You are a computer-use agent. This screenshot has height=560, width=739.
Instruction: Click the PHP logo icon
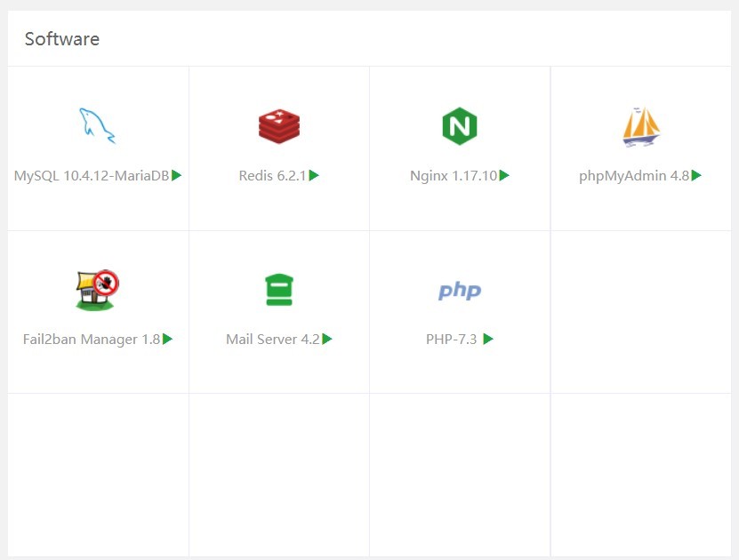click(x=460, y=291)
